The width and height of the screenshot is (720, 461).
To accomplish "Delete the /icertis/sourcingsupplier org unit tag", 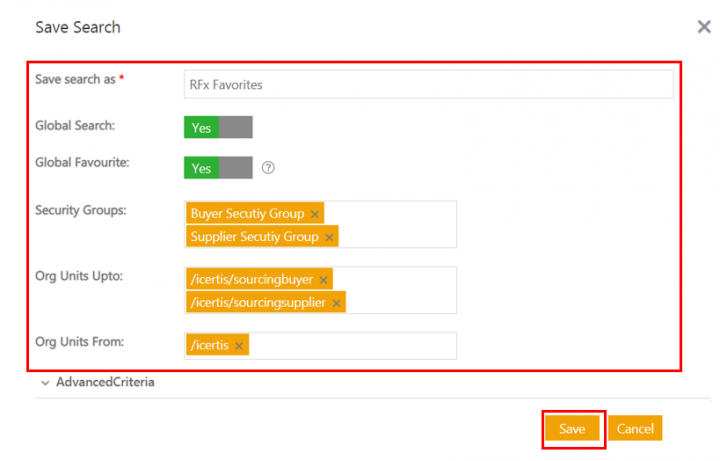I will tap(336, 303).
